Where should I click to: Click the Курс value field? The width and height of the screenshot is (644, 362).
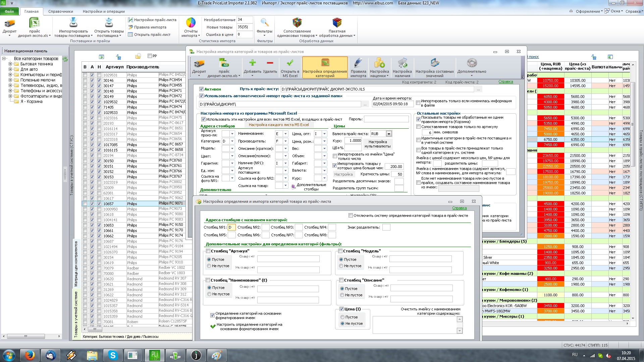(x=353, y=141)
